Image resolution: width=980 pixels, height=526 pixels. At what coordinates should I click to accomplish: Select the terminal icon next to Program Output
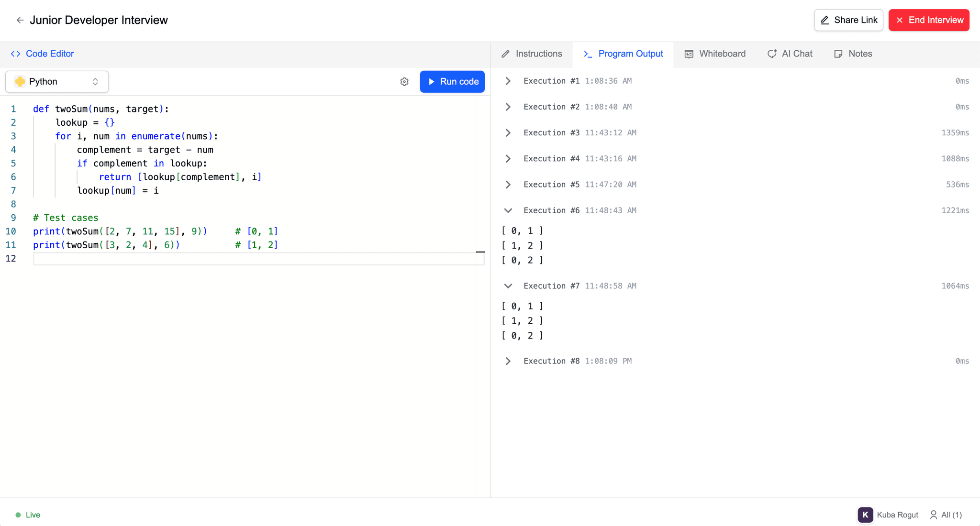pyautogui.click(x=588, y=54)
